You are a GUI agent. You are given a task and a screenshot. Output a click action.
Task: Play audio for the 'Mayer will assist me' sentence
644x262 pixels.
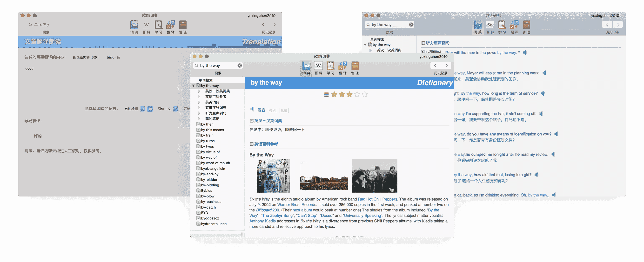(544, 73)
